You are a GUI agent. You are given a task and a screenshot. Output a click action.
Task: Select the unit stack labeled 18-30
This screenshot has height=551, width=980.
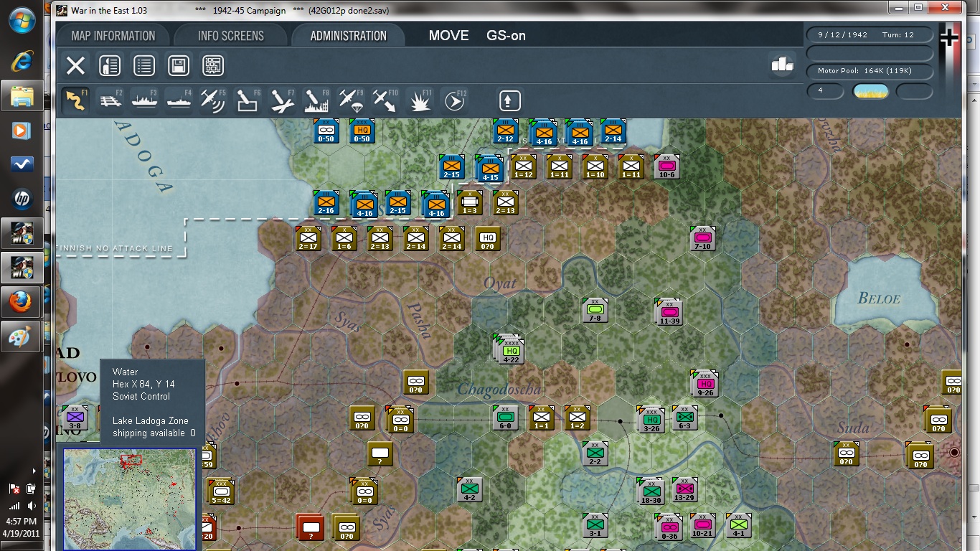tap(651, 491)
